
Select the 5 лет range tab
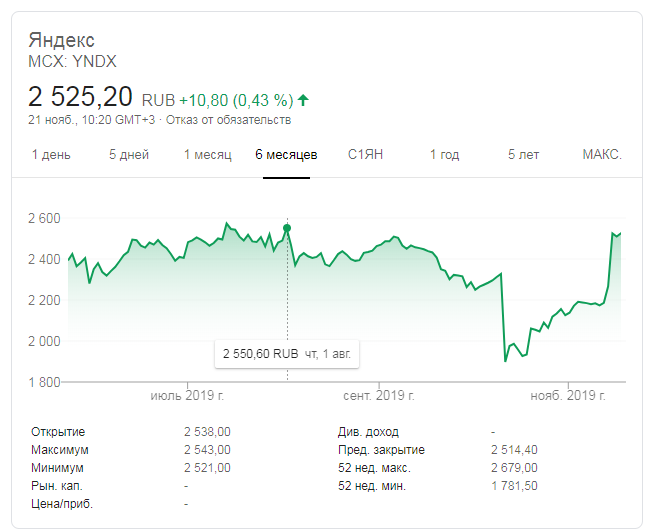point(523,154)
